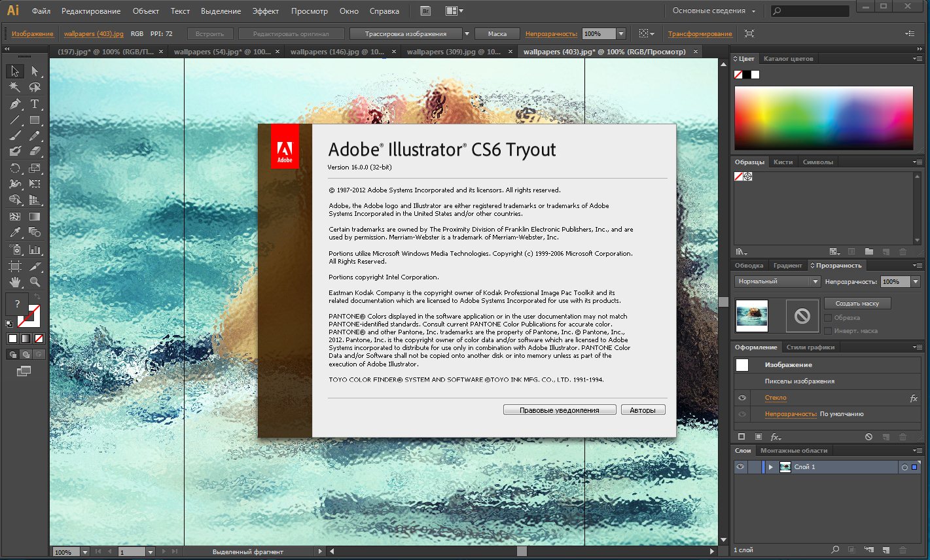Open the Файл menu
Image resolution: width=930 pixels, height=560 pixels.
41,11
